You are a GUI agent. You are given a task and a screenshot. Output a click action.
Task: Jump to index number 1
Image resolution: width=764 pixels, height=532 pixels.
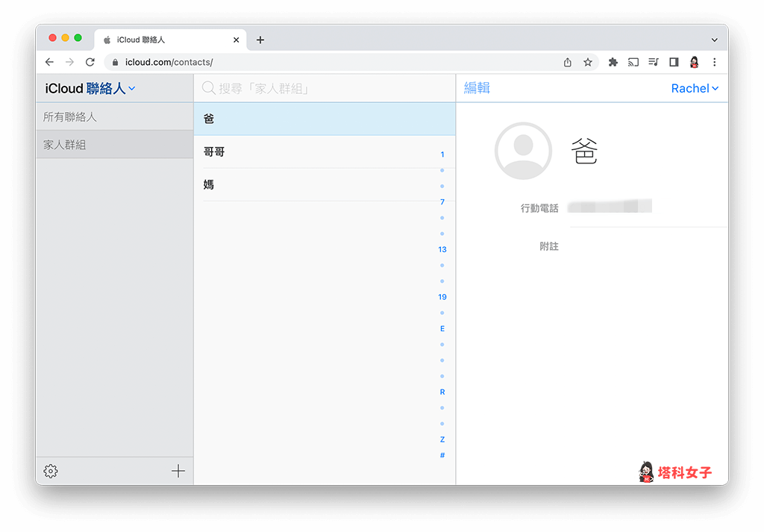point(442,154)
